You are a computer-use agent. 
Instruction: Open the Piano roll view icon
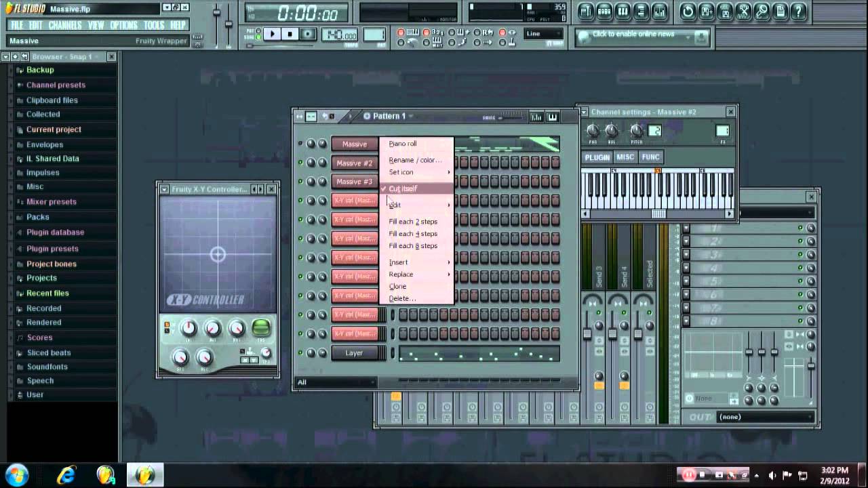[x=623, y=12]
